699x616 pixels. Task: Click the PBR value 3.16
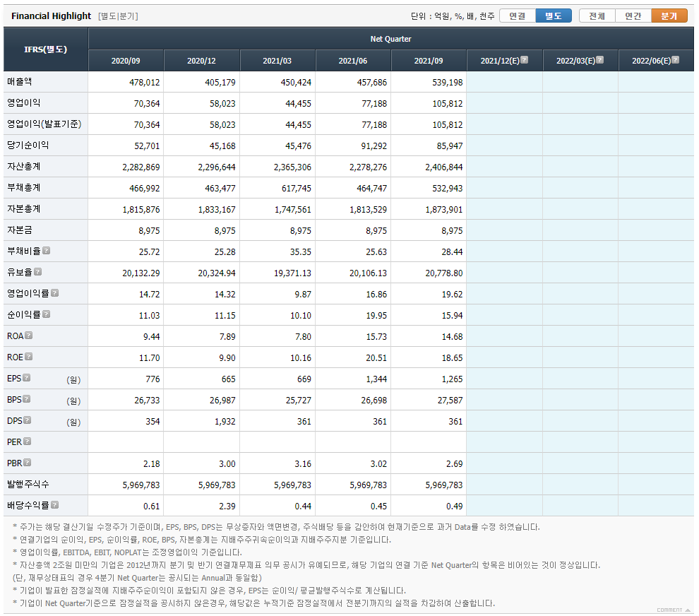303,464
